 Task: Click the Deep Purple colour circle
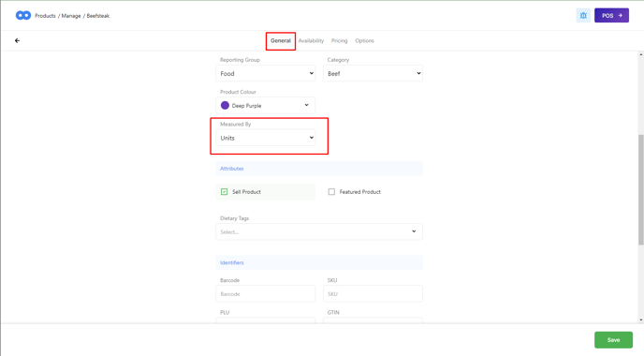pyautogui.click(x=225, y=105)
